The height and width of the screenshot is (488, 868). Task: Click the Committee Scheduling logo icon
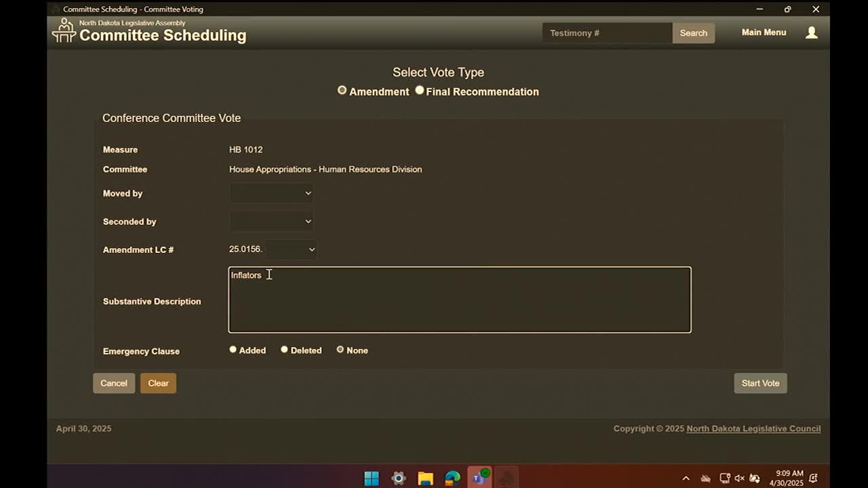[x=64, y=30]
